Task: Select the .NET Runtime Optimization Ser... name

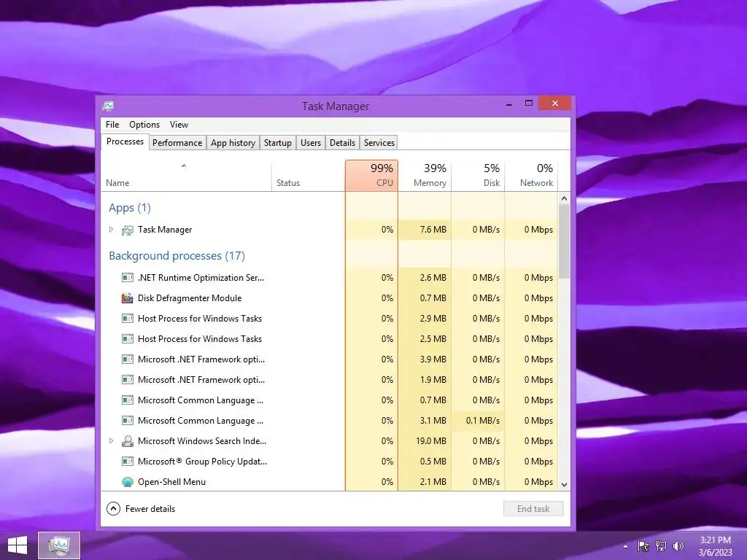Action: (201, 278)
